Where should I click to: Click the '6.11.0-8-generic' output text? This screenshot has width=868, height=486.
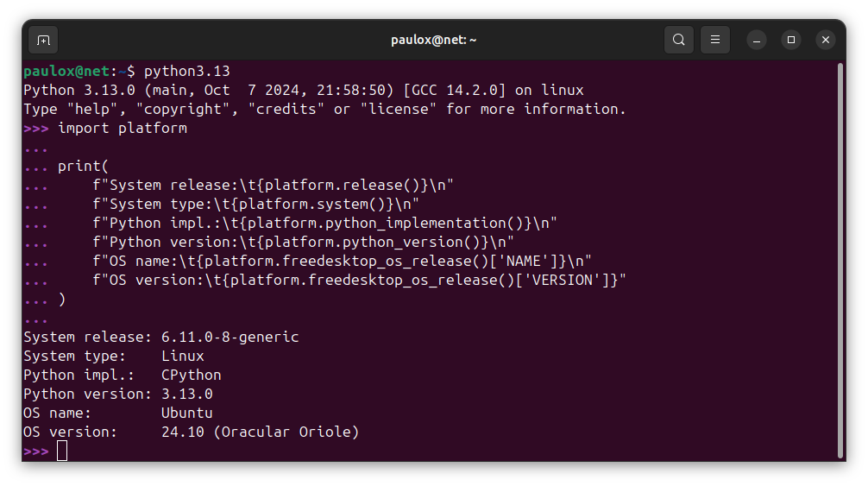pyautogui.click(x=230, y=338)
